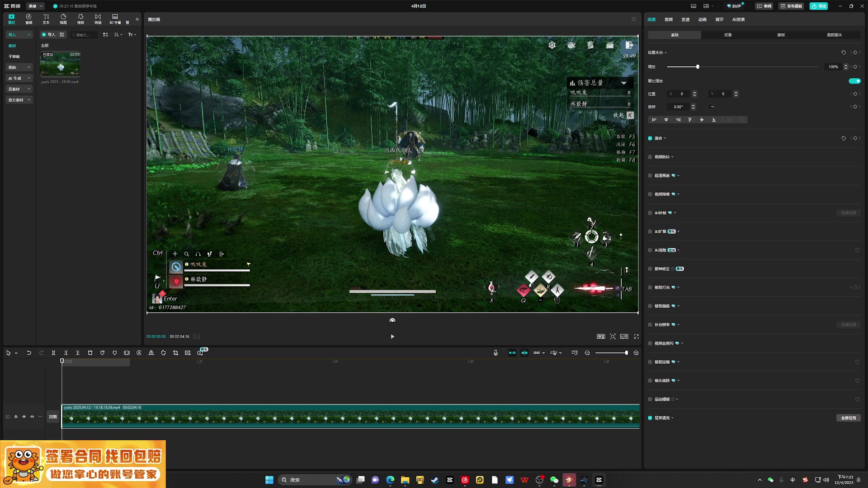Image resolution: width=868 pixels, height=488 pixels.
Task: Open the 贴纸 stickers icon
Action: pyautogui.click(x=63, y=19)
